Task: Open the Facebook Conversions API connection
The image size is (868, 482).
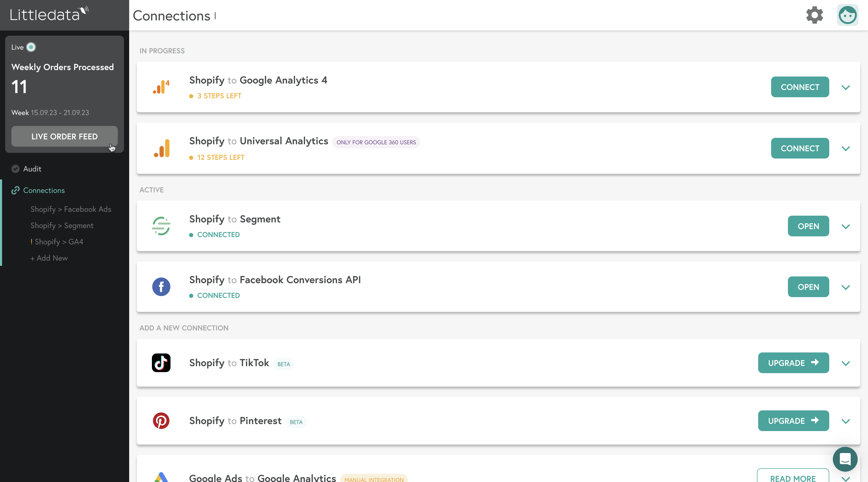Action: click(808, 287)
